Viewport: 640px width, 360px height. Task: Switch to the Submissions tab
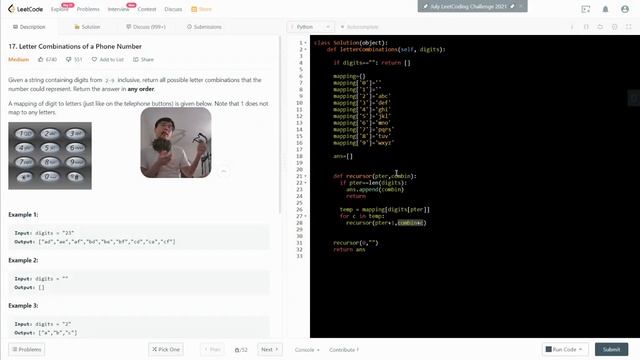204,27
